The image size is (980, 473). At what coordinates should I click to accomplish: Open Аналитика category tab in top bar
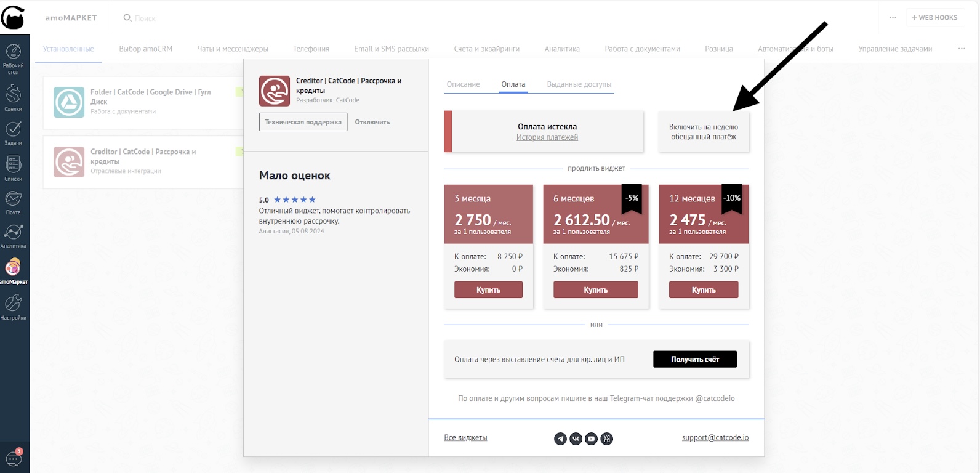pos(562,49)
